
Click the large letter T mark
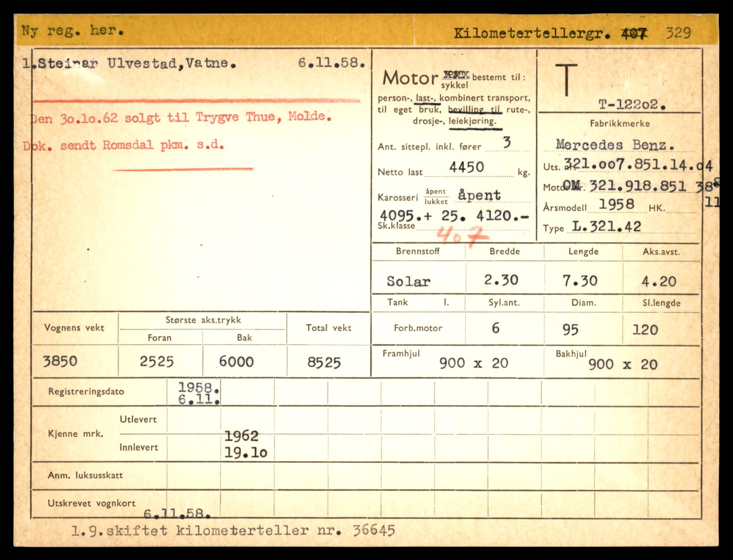[566, 80]
